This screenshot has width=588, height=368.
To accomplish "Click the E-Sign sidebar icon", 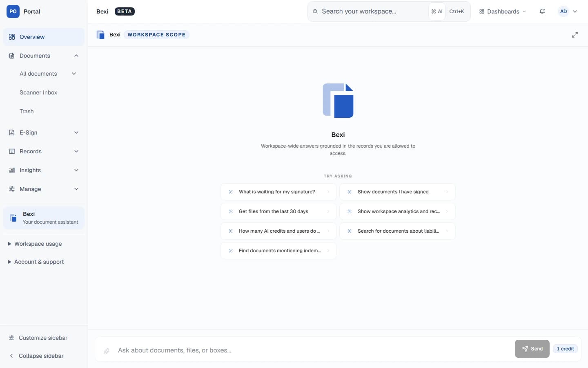I will 12,132.
